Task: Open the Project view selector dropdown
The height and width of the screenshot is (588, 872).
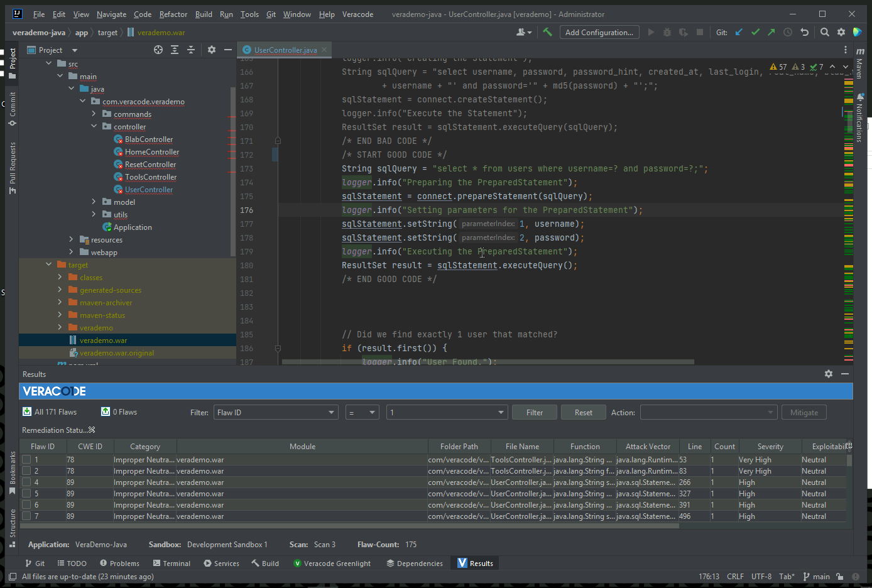Action: 75,50
